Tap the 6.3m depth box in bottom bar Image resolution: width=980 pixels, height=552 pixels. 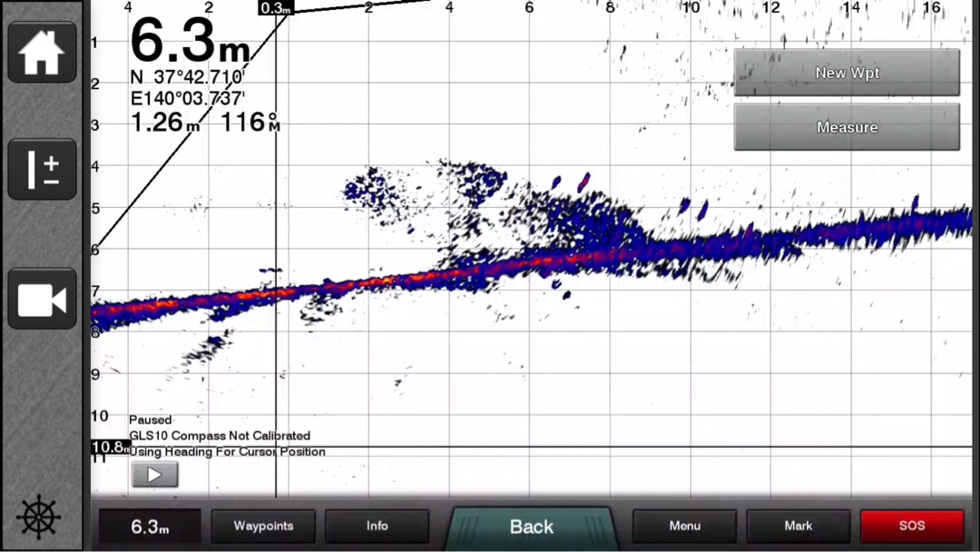[x=150, y=527]
